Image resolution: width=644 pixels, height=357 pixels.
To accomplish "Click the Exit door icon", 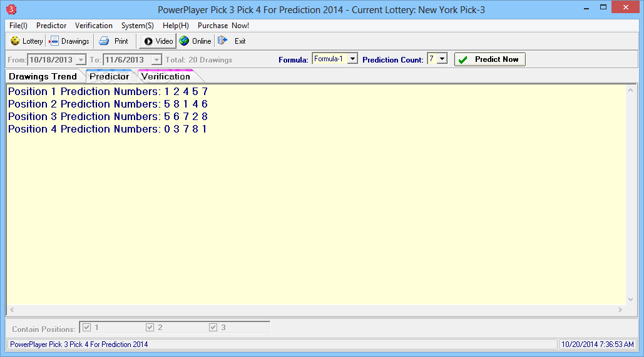I will pyautogui.click(x=223, y=41).
